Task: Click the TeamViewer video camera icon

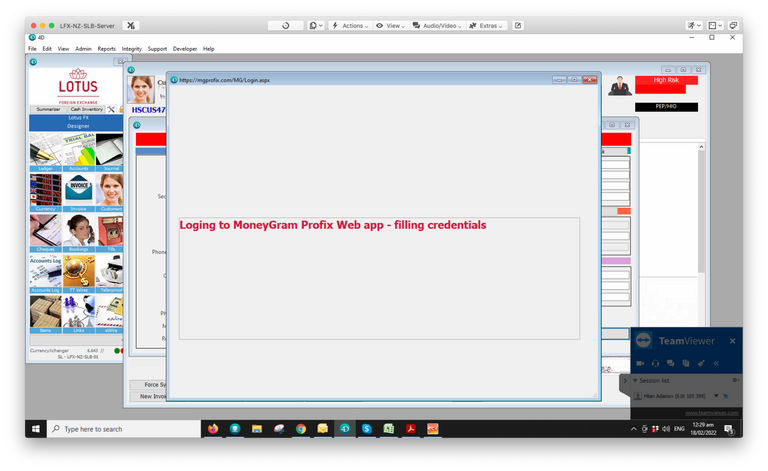Action: (640, 363)
